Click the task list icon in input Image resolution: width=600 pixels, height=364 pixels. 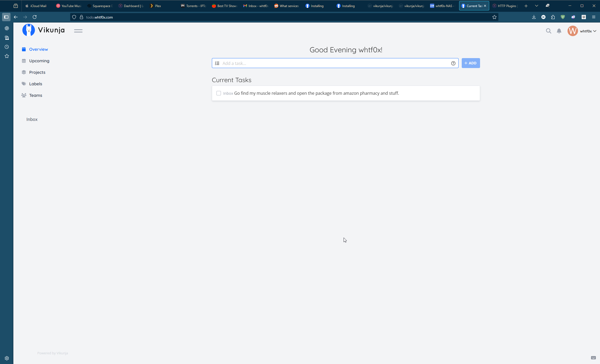coord(217,63)
